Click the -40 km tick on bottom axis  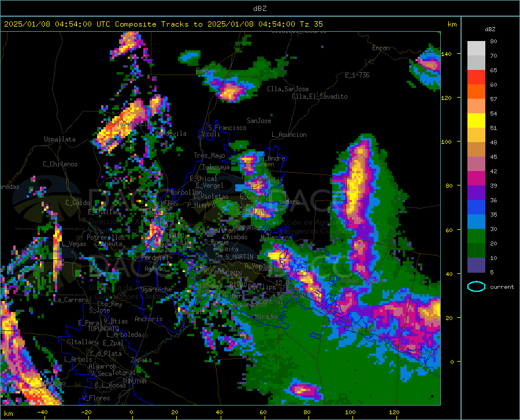tap(42, 412)
